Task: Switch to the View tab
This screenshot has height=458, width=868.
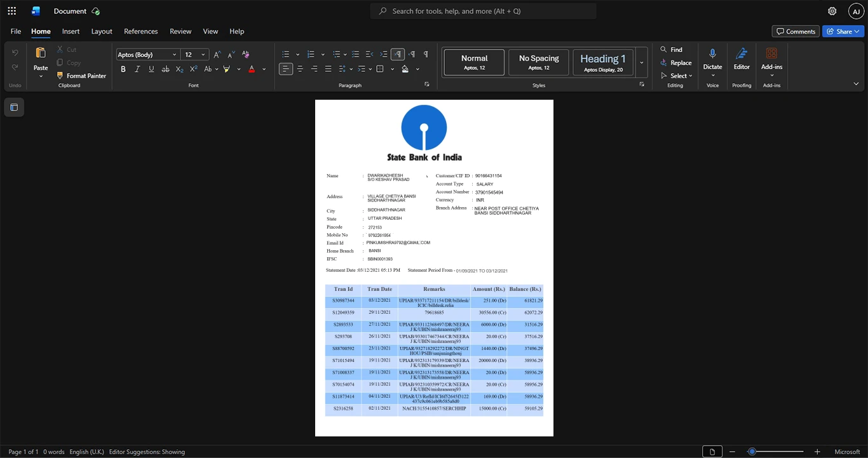Action: tap(210, 31)
